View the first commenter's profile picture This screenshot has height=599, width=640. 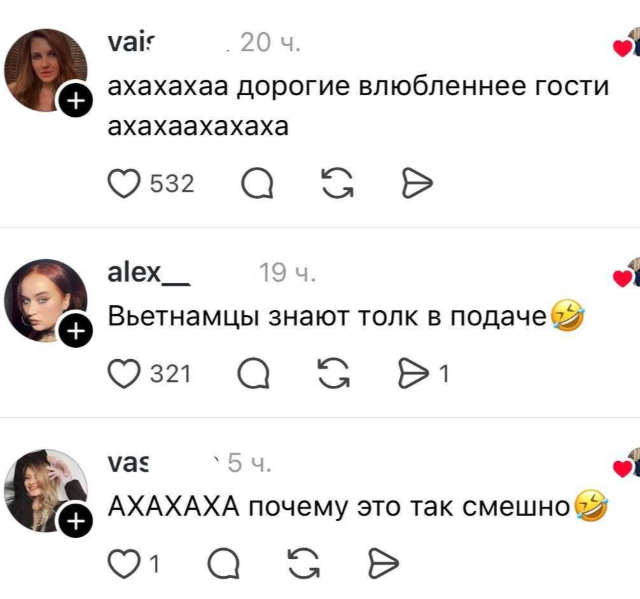[x=45, y=70]
